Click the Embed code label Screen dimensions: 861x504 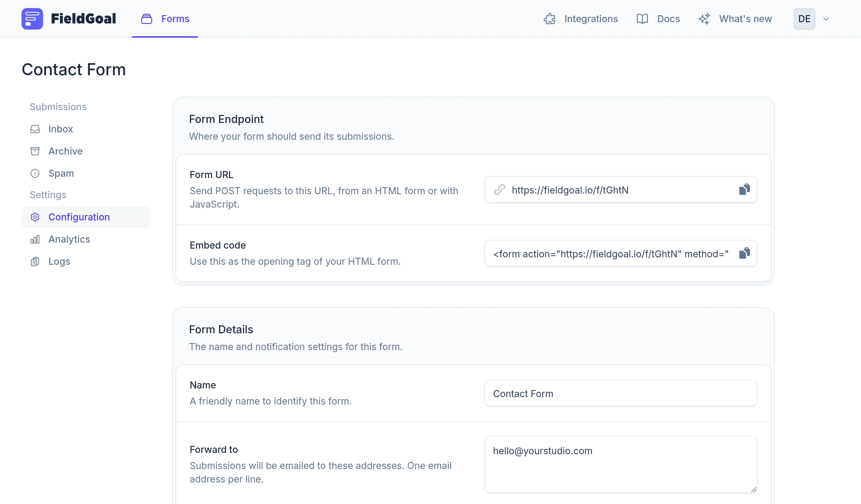pyautogui.click(x=218, y=245)
